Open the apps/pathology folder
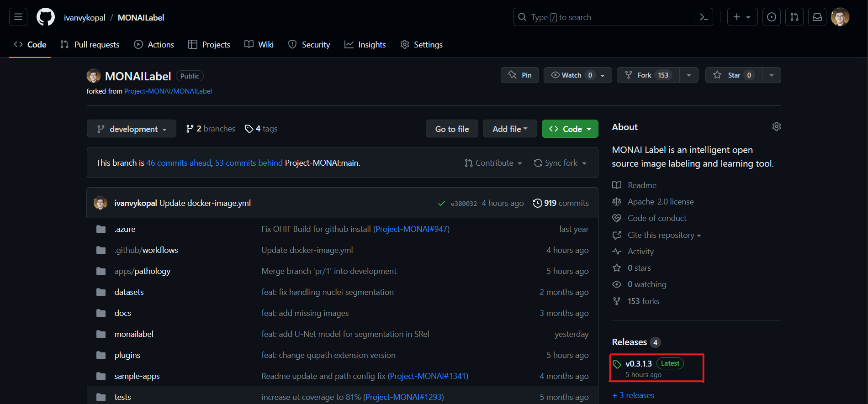 coord(142,271)
